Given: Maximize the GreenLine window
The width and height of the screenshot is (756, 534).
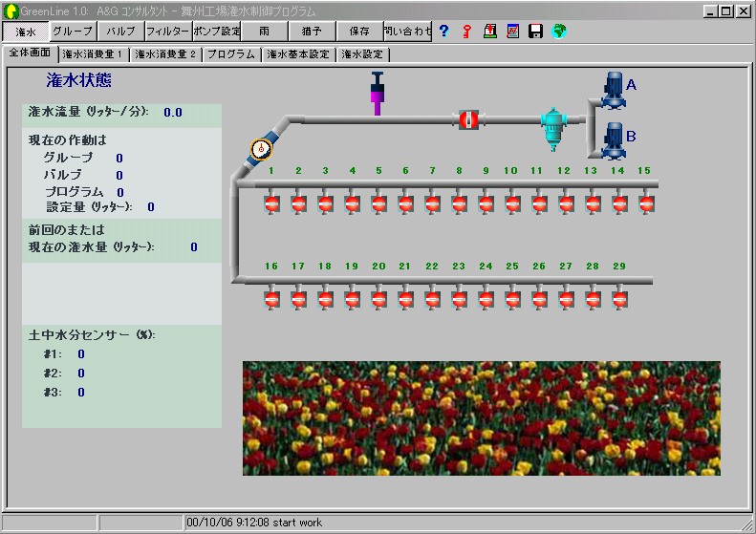Looking at the screenshot, I should 726,11.
